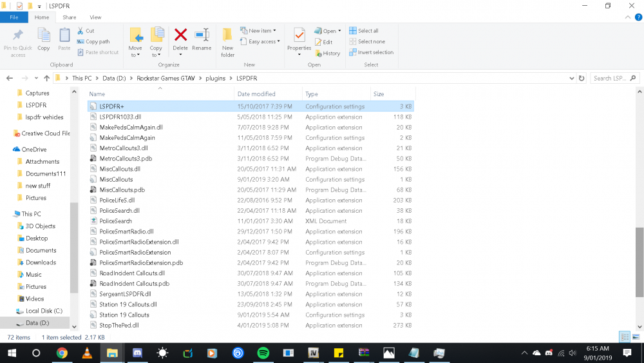Switch to large icons view in status bar
This screenshot has height=363, width=644.
636,337
